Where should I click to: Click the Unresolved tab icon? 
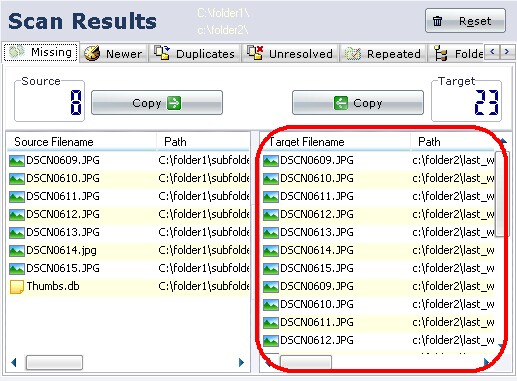pyautogui.click(x=255, y=53)
